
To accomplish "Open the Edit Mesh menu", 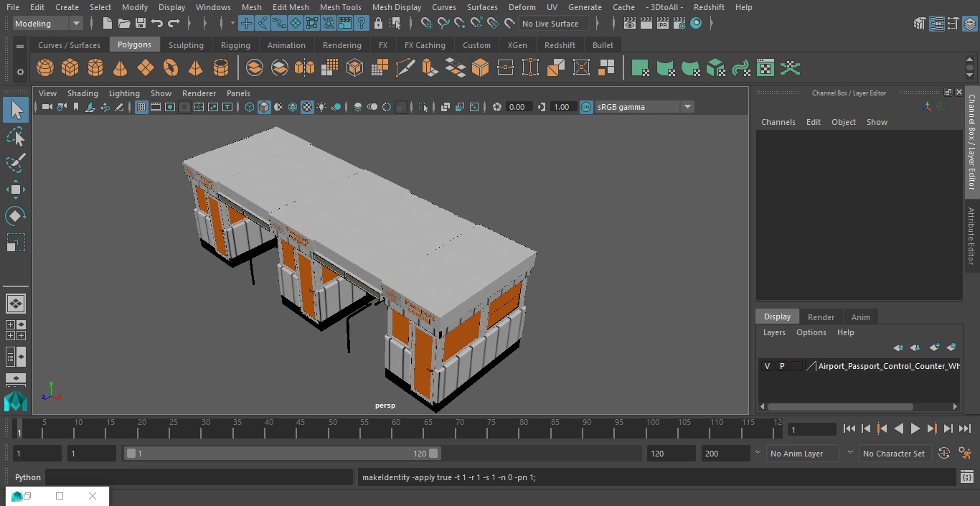I will (x=291, y=7).
